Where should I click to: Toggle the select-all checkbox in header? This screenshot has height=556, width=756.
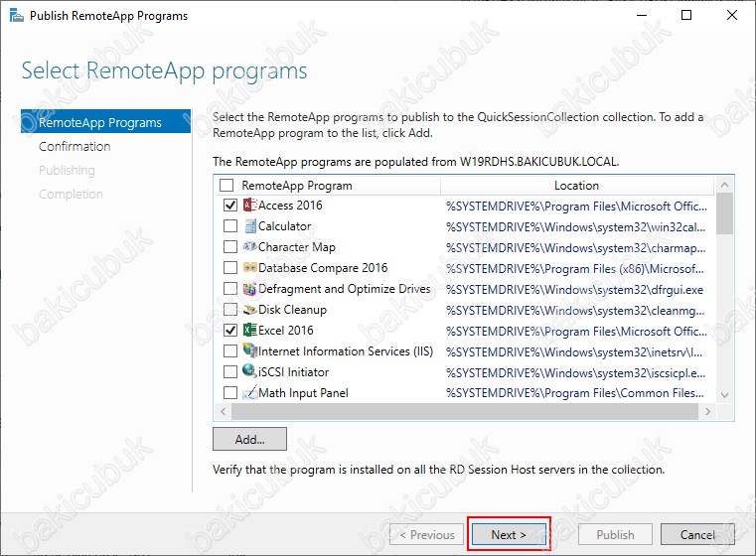(x=227, y=185)
